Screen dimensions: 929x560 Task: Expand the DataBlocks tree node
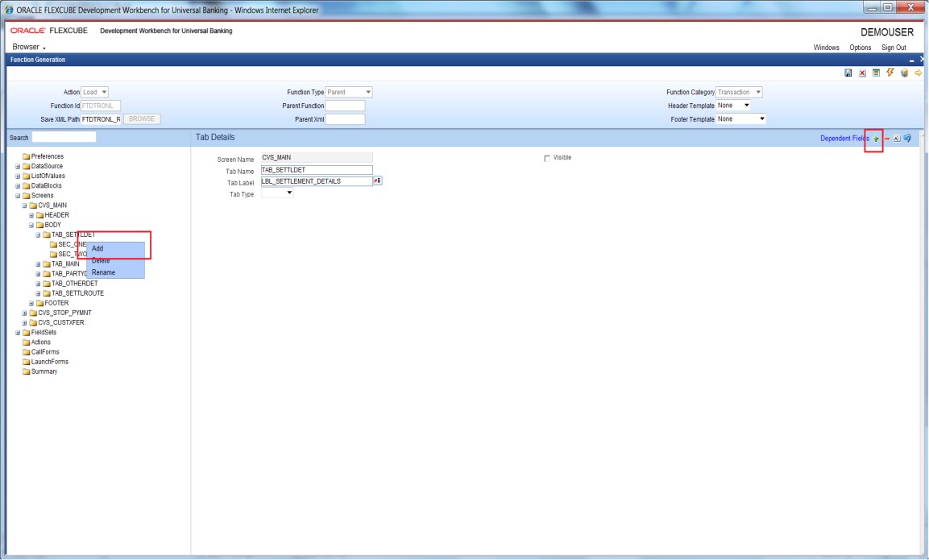click(x=18, y=186)
